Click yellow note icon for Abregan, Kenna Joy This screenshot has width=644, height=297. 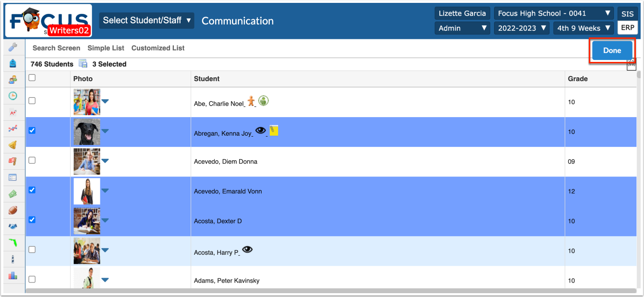tap(274, 130)
